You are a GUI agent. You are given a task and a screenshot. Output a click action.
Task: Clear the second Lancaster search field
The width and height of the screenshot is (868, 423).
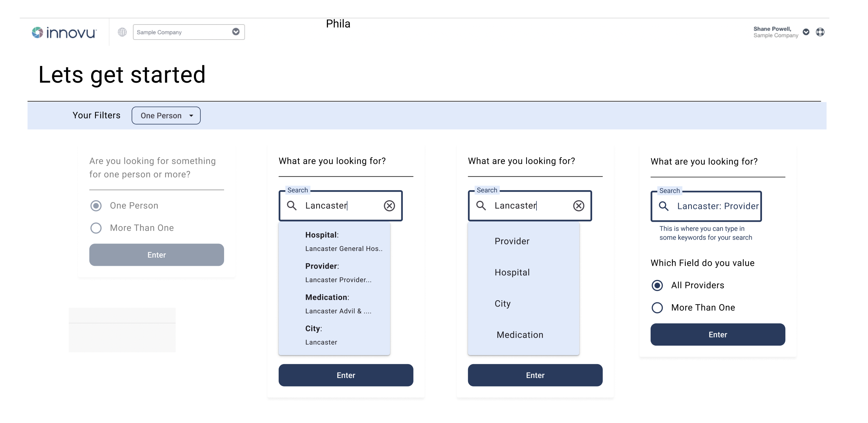pyautogui.click(x=579, y=206)
